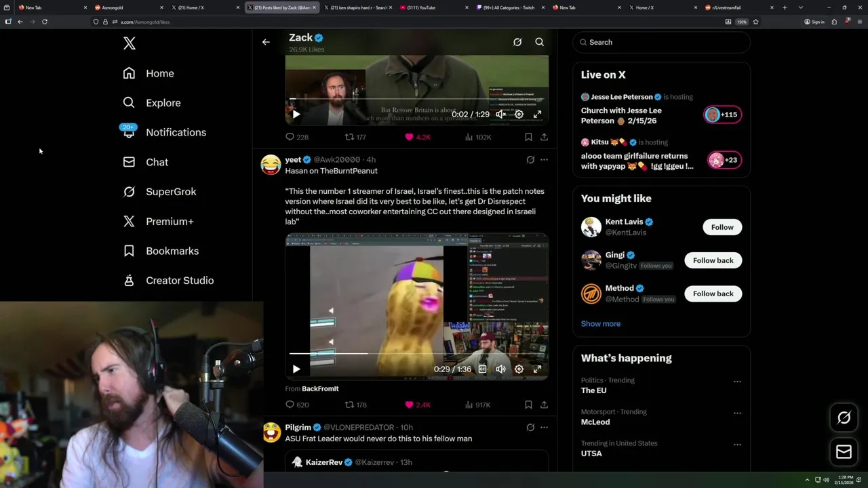Open the more options menu on yeet's post
This screenshot has width=868, height=488.
pyautogui.click(x=544, y=160)
